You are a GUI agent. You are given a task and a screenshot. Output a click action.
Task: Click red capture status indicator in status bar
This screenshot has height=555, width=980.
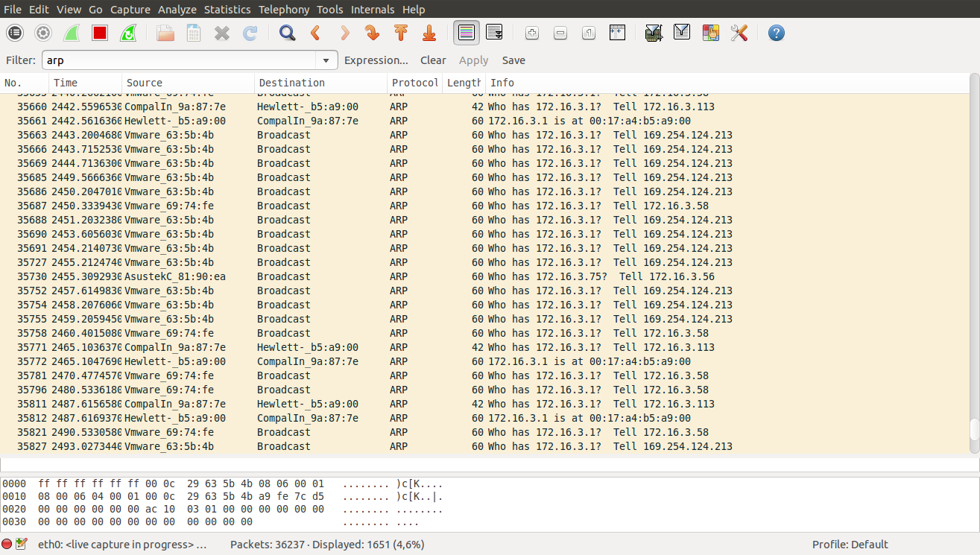(7, 545)
